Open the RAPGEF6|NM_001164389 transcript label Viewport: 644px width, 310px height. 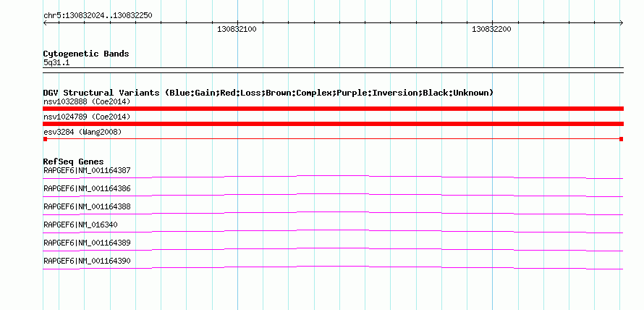click(x=87, y=243)
